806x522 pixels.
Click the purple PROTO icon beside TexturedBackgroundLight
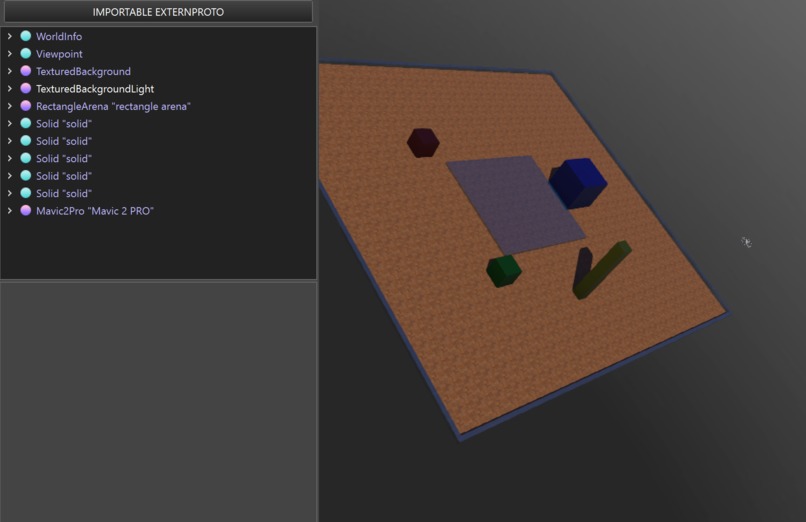tap(26, 88)
